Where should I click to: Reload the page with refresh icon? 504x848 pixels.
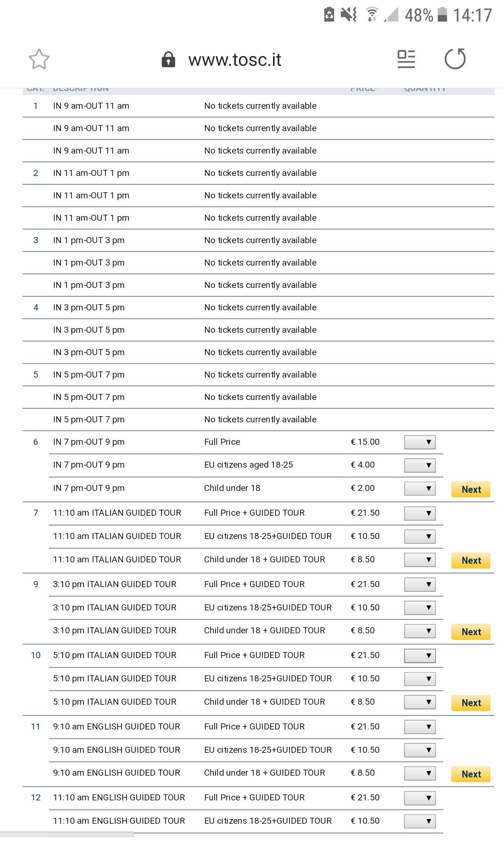point(455,59)
